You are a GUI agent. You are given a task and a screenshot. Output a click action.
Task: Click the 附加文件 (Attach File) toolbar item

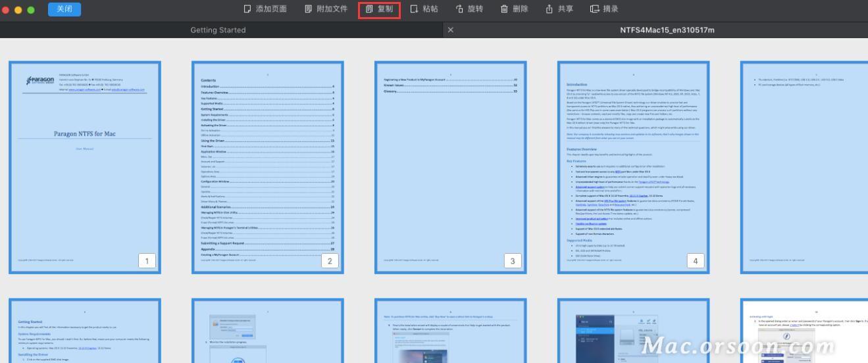click(326, 9)
